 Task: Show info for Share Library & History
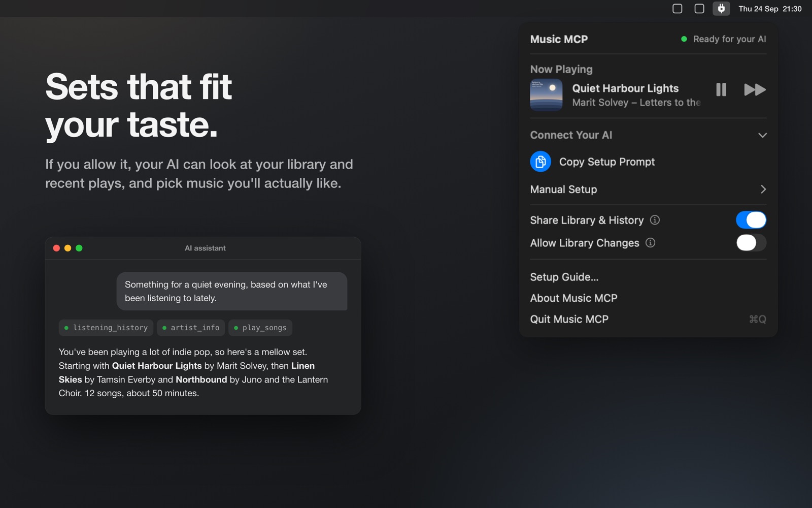[655, 220]
